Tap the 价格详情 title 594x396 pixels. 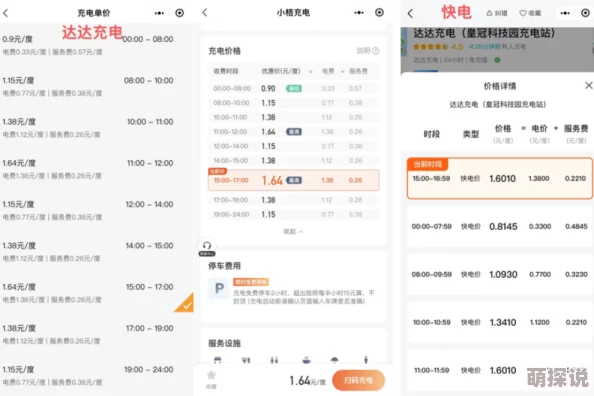point(500,86)
